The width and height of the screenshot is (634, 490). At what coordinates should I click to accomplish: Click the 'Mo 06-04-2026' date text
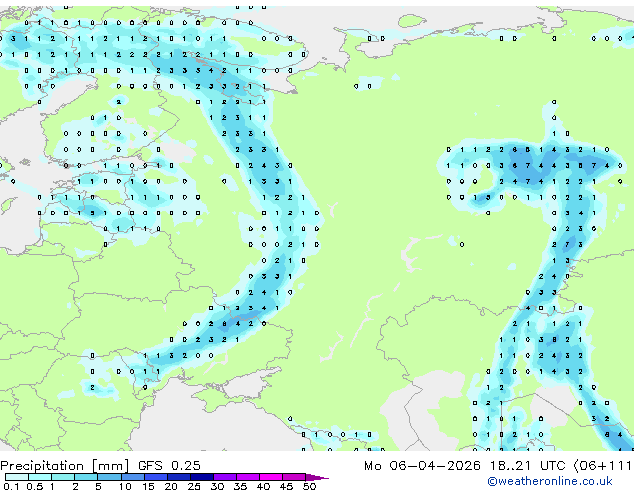pos(422,465)
